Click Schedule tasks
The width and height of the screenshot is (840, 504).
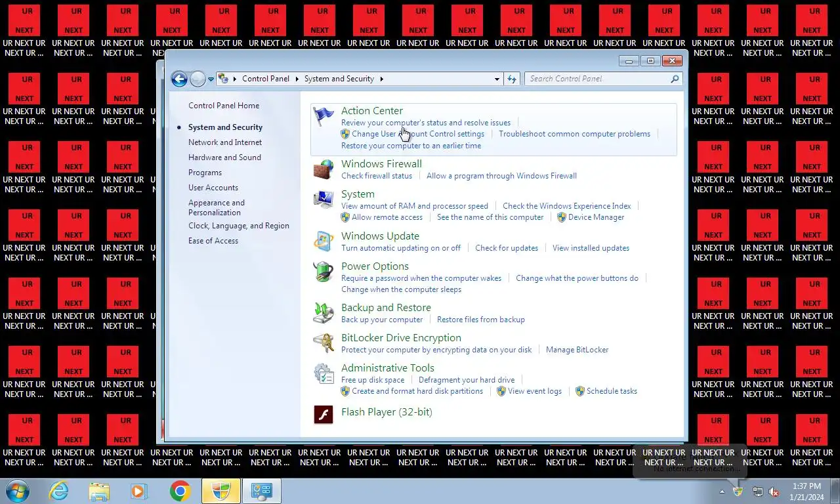click(612, 391)
